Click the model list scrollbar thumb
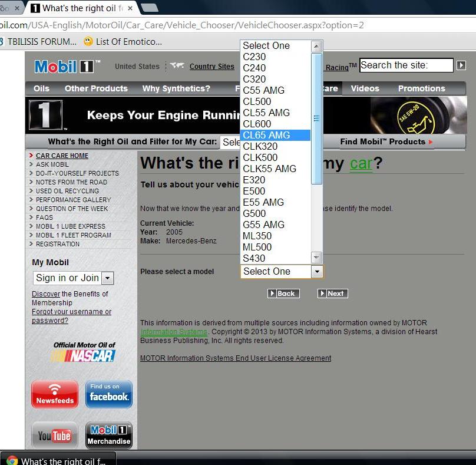The height and width of the screenshot is (465, 476). [x=316, y=118]
